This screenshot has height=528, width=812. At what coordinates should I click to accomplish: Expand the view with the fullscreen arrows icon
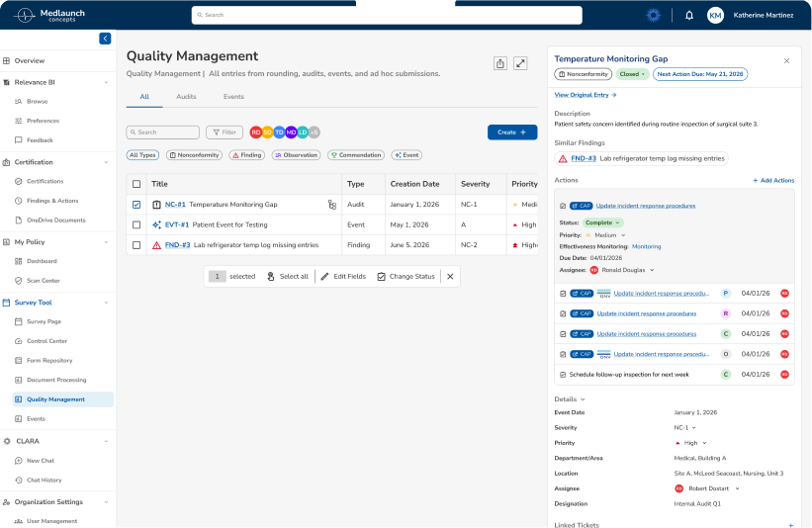tap(520, 63)
